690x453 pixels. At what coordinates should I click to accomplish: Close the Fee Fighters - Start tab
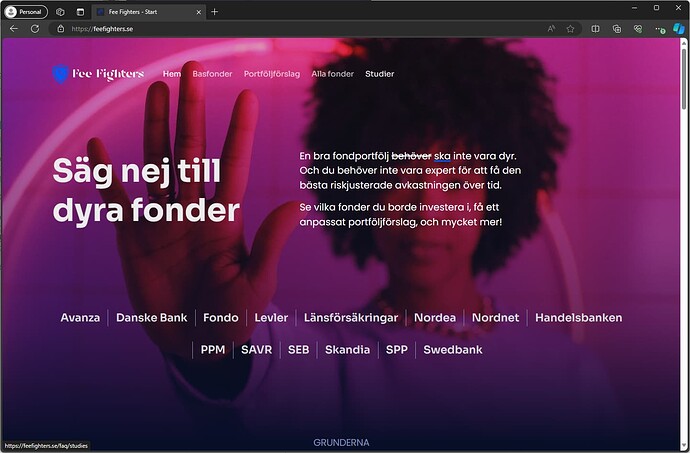point(198,12)
